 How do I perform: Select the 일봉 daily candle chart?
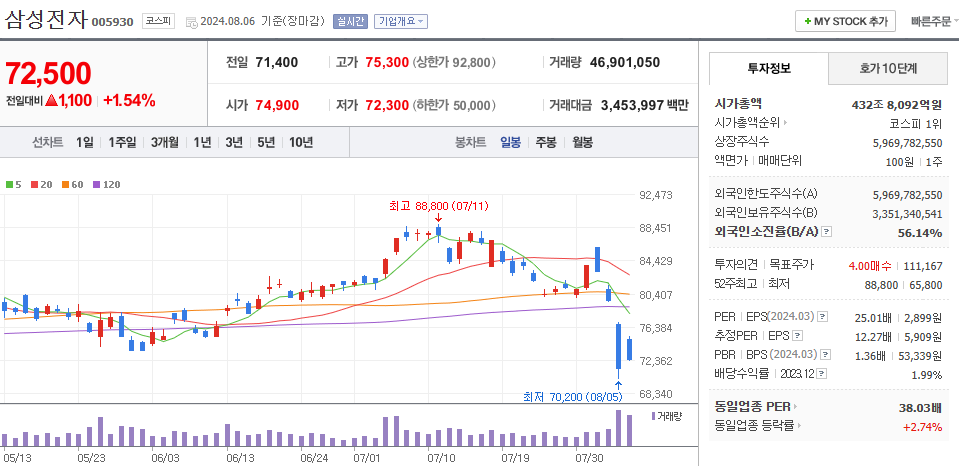510,142
